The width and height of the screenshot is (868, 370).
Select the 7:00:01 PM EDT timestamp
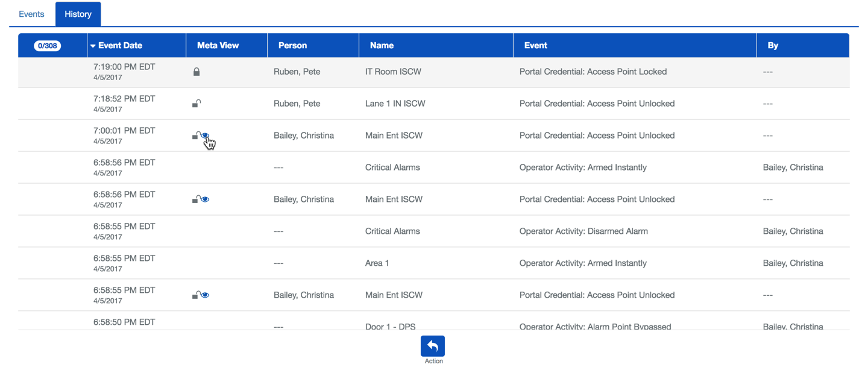pyautogui.click(x=124, y=131)
